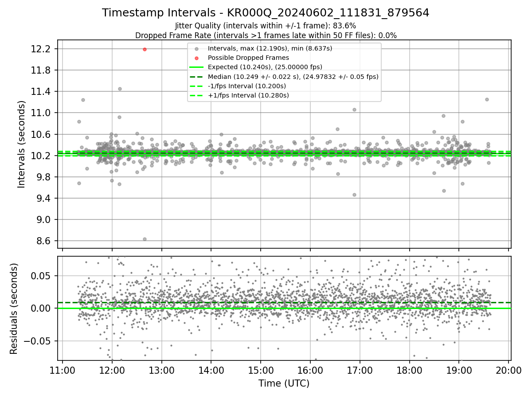Click the '18:00' time tick label
Image resolution: width=532 pixels, height=399 pixels.
pos(409,370)
